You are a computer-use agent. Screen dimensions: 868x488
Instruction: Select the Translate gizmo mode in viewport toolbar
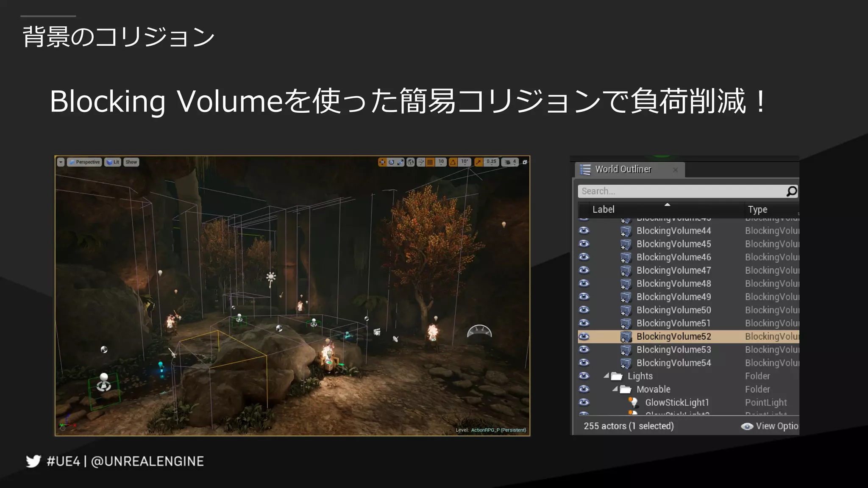382,162
